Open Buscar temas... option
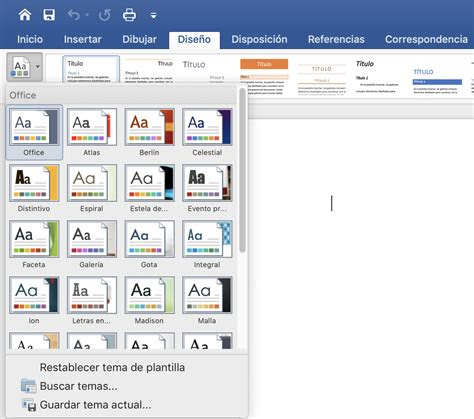 tap(78, 386)
